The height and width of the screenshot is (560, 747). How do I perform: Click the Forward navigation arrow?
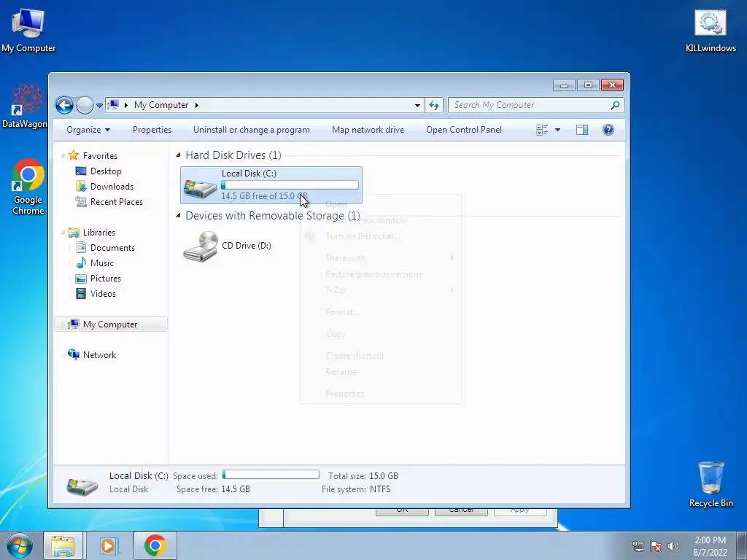pos(85,105)
